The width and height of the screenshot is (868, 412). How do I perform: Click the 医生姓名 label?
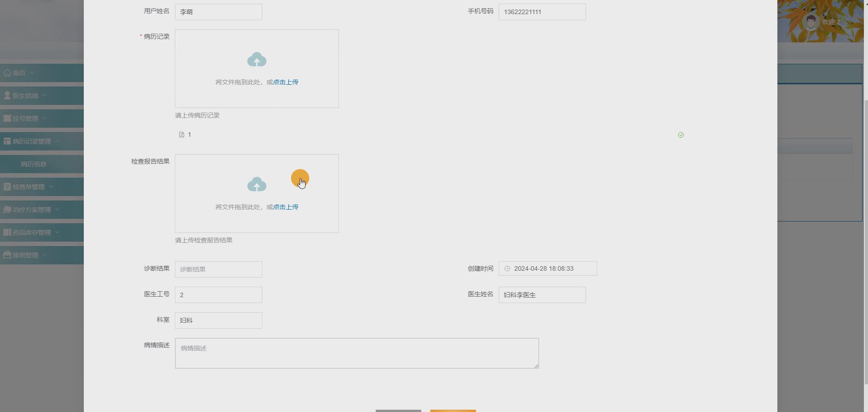[x=481, y=294]
